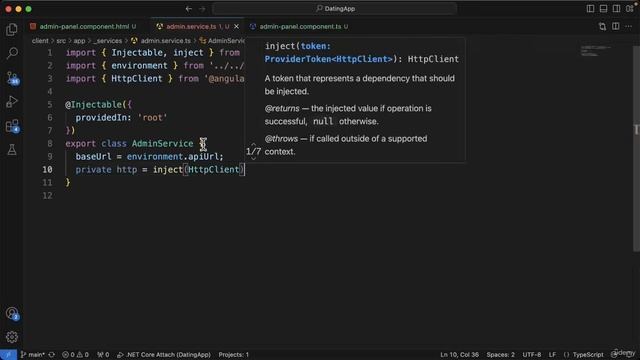Viewport: 640px width, 360px height.
Task: Open 'Ln 10, Col 36' go to line
Action: click(x=460, y=355)
